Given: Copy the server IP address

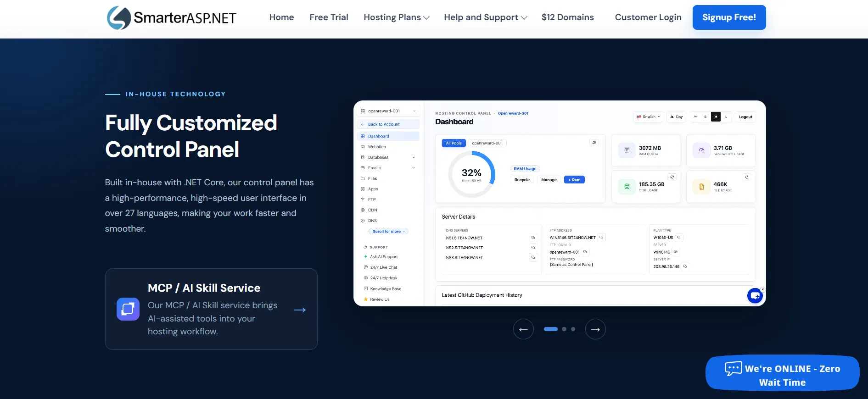Looking at the screenshot, I should point(685,266).
